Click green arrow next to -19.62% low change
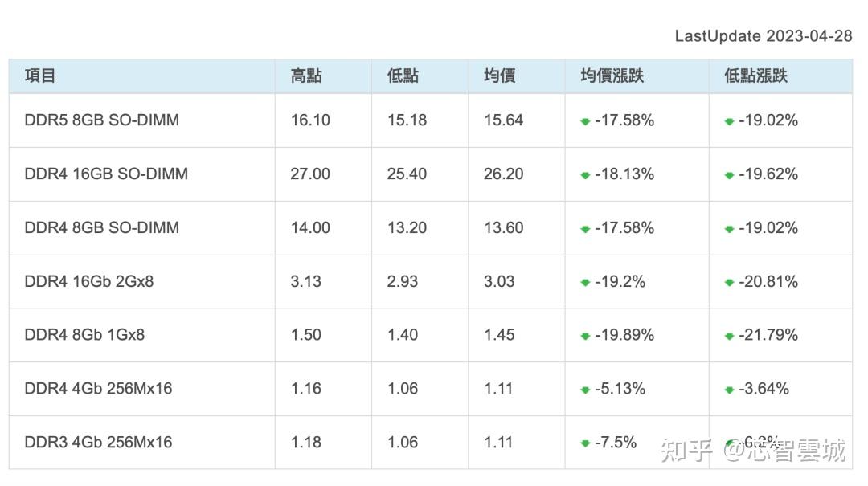Viewport: 868px width, 486px height. point(729,175)
